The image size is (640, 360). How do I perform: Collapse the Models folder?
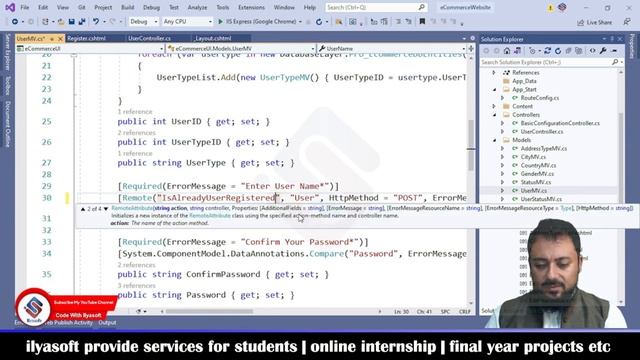[495, 140]
